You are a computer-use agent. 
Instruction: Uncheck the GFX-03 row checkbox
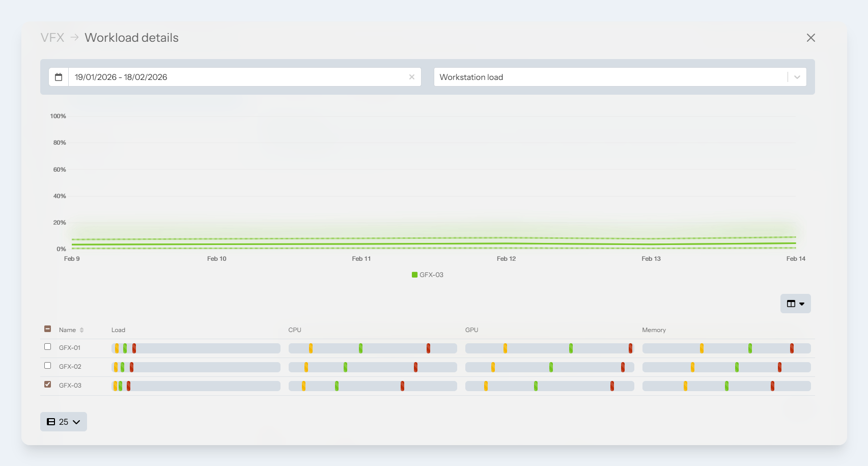48,385
